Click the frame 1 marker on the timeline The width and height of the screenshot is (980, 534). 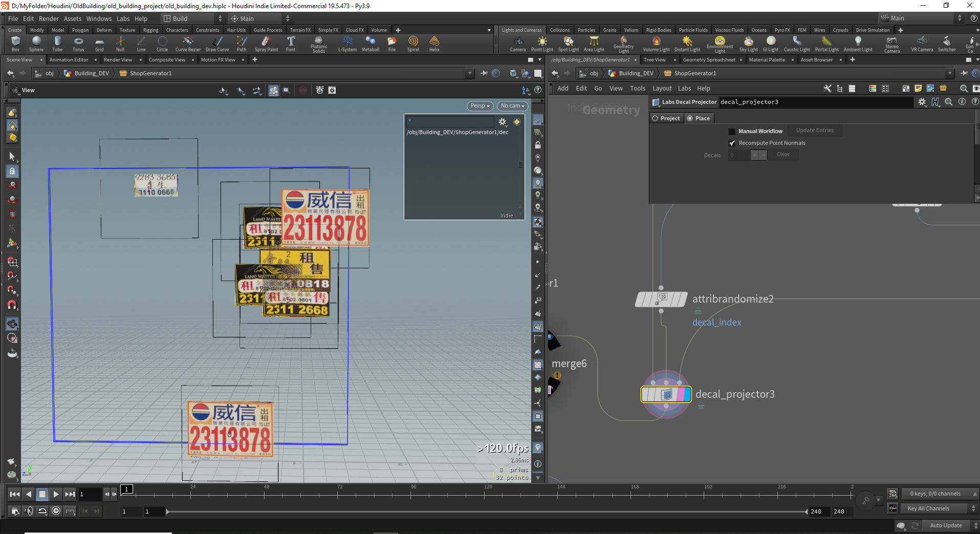(127, 489)
